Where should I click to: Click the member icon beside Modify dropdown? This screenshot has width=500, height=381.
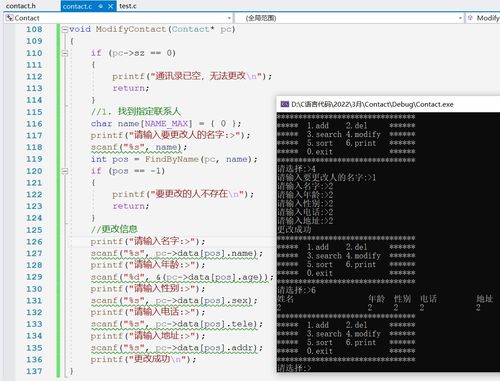[x=470, y=18]
